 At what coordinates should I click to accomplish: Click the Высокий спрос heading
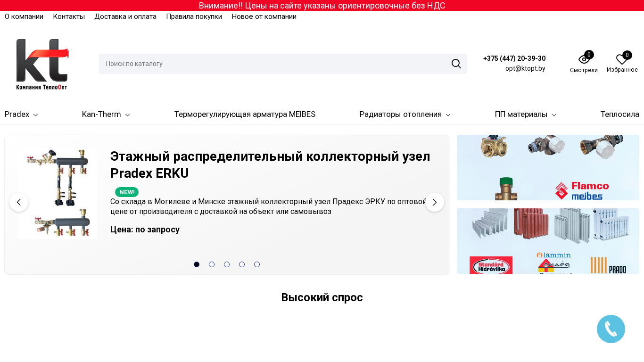(322, 297)
